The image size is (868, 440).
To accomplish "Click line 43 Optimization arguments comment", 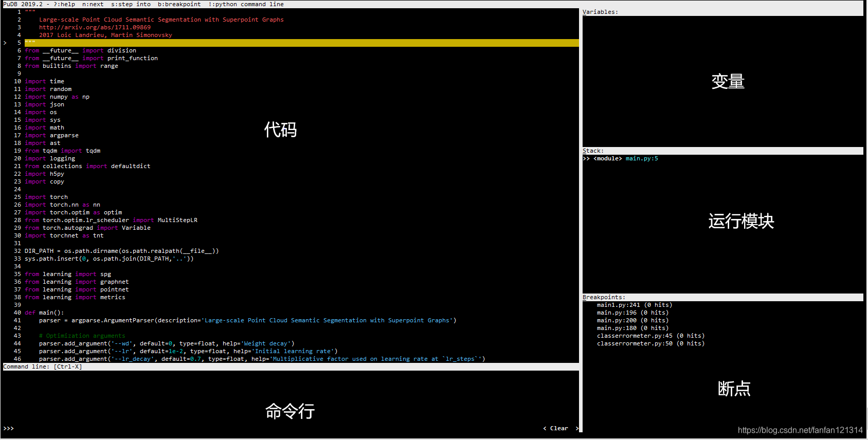I will pos(82,336).
